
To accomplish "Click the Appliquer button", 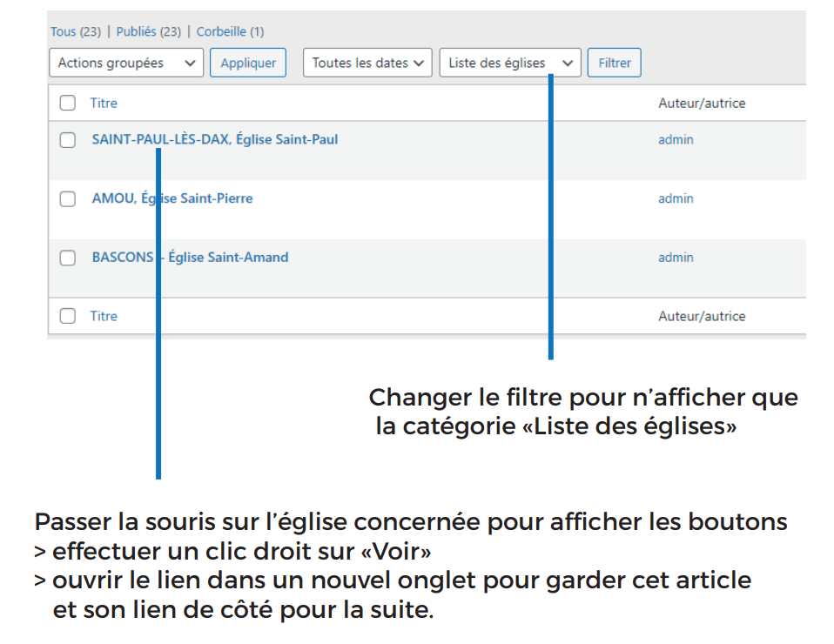I will [x=248, y=63].
